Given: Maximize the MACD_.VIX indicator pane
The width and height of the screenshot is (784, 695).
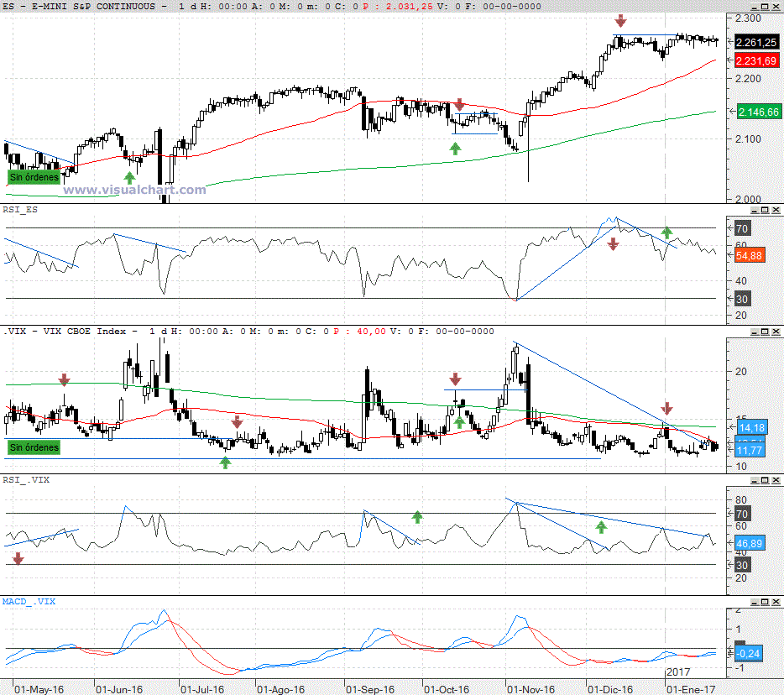Looking at the screenshot, I should pos(765,602).
